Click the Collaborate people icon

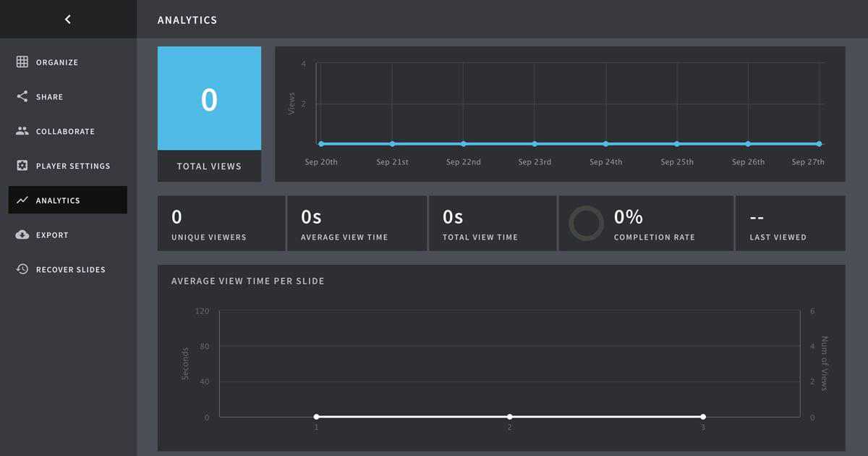point(22,131)
